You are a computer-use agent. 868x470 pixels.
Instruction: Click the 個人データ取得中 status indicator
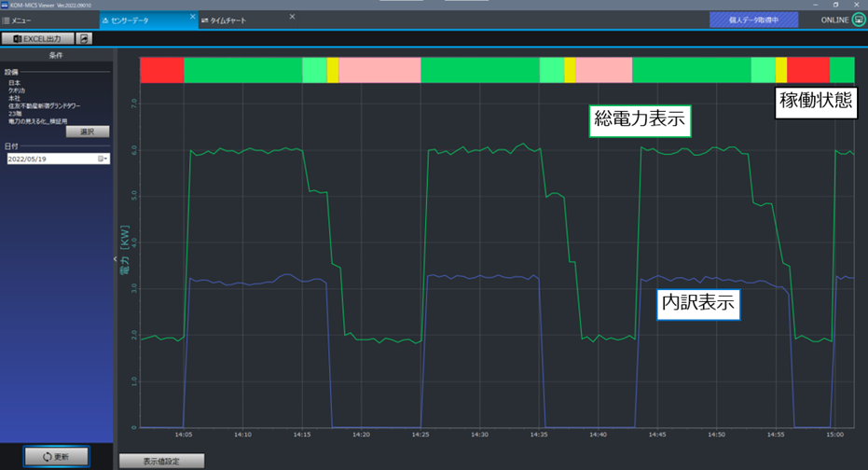(x=754, y=20)
